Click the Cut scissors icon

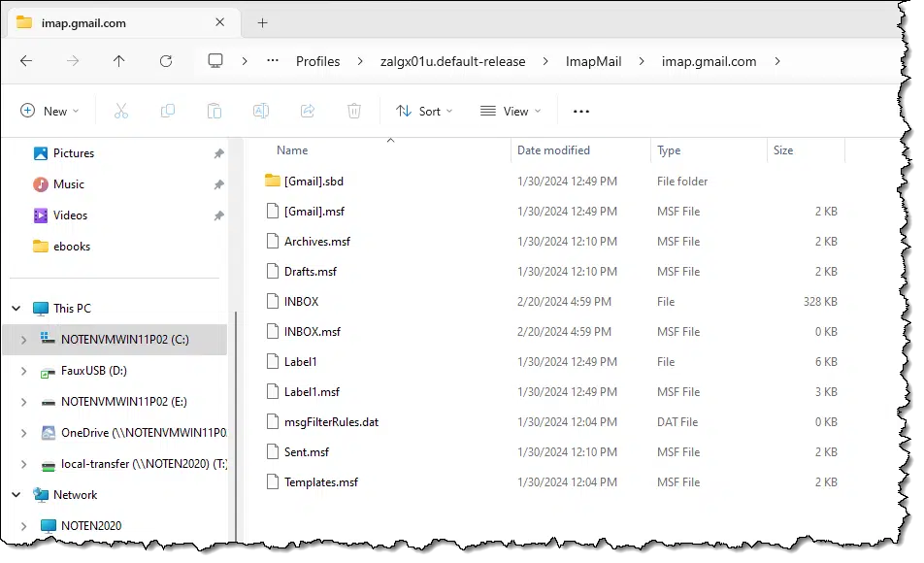[120, 111]
